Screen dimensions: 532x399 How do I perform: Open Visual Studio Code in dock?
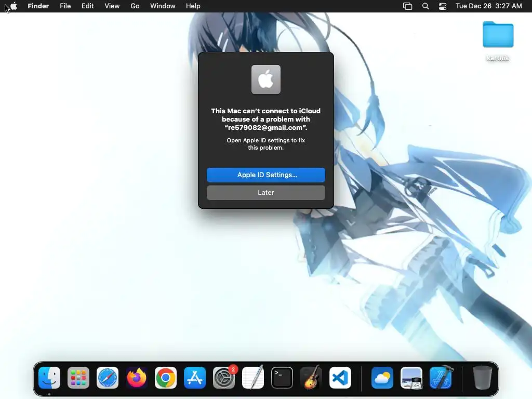click(x=340, y=378)
